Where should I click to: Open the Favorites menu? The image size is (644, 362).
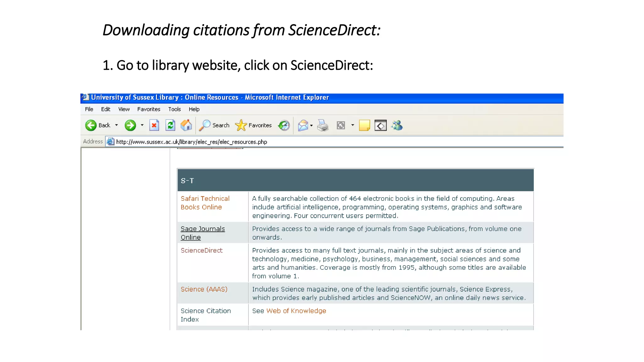149,109
